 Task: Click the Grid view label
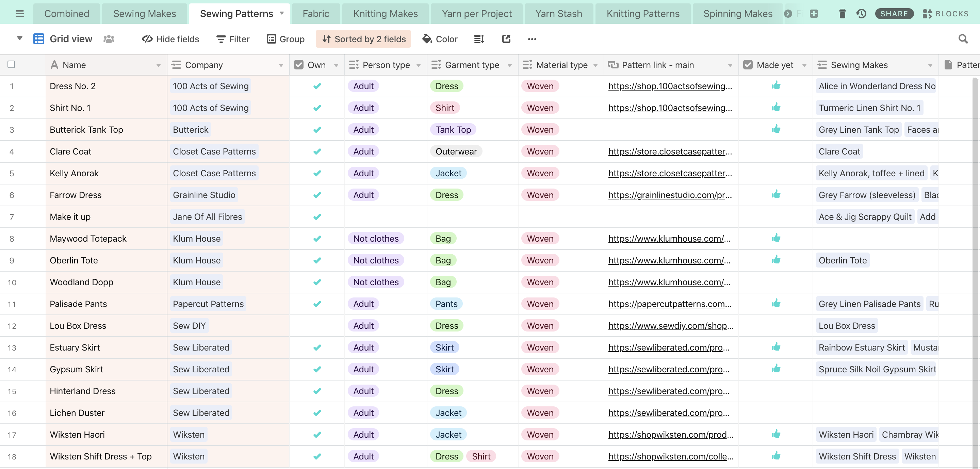point(71,39)
